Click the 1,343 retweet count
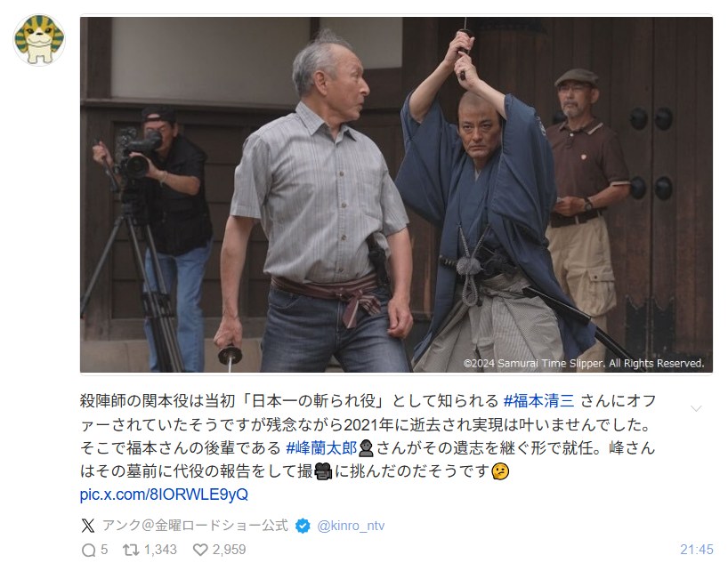Image resolution: width=728 pixels, height=571 pixels. pos(160,551)
